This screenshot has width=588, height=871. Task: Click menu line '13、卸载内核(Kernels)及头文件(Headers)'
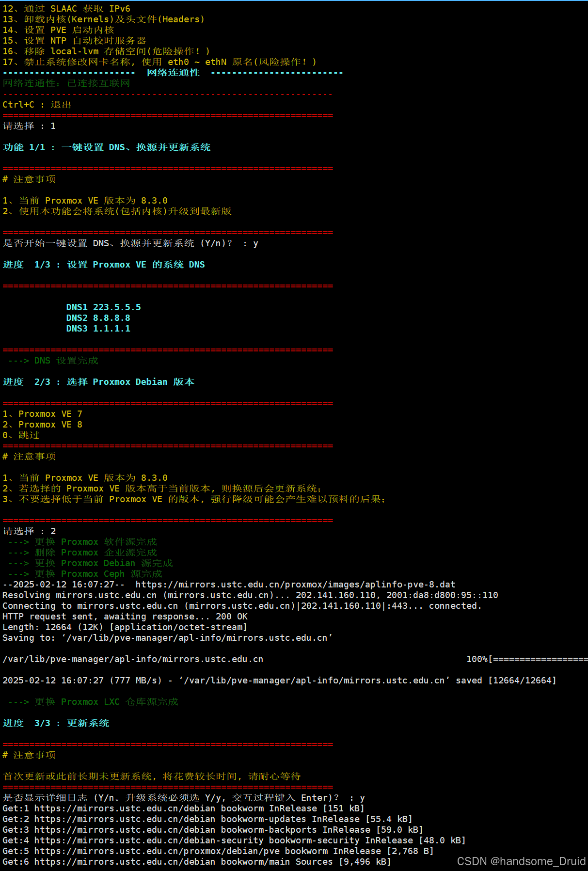pos(104,19)
